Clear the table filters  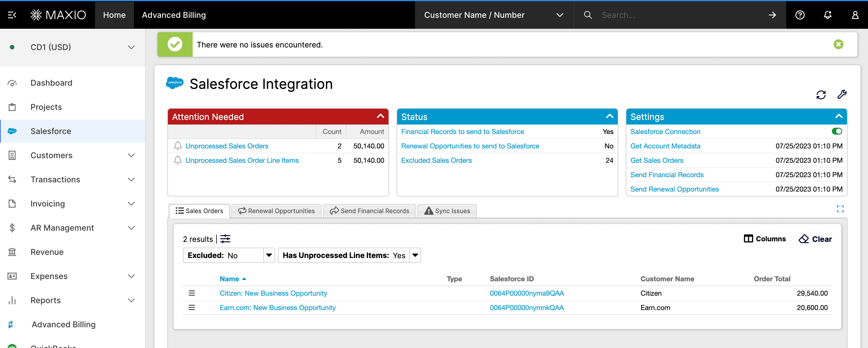click(815, 239)
